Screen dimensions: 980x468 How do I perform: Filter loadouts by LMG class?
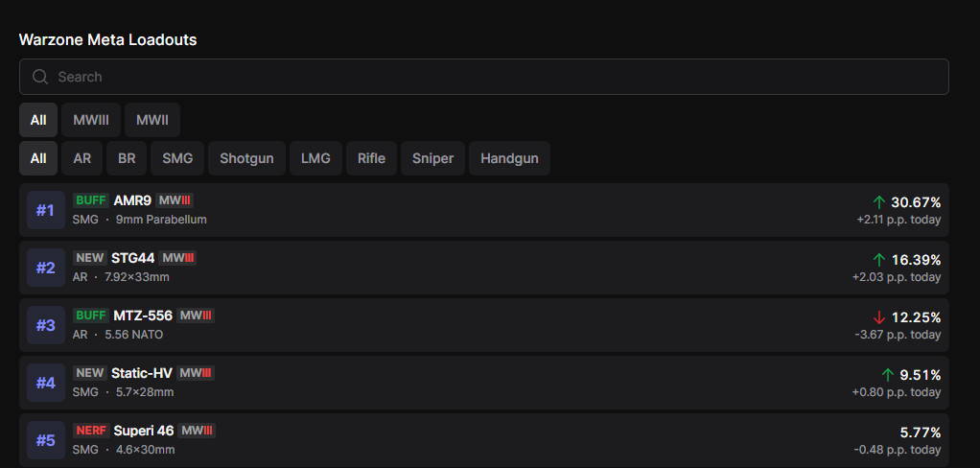315,158
